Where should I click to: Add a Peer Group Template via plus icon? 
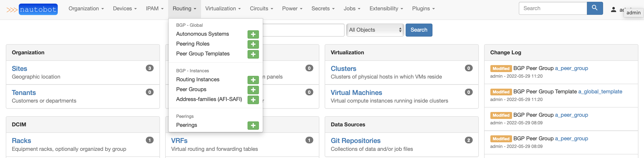[x=253, y=54]
